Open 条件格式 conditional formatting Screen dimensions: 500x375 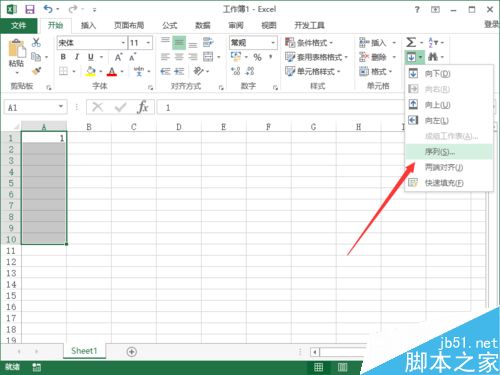click(x=309, y=43)
